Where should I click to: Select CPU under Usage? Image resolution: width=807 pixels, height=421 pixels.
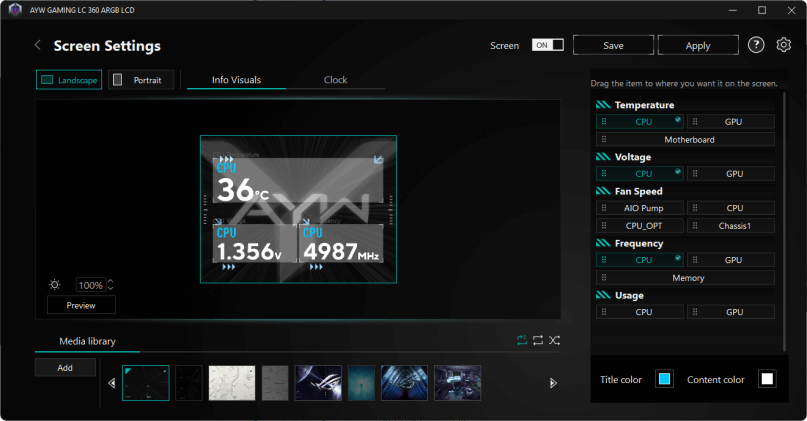point(640,312)
